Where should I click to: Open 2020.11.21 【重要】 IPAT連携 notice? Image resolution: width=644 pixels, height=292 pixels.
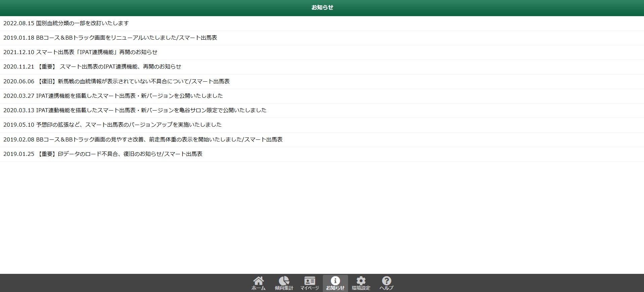point(92,67)
